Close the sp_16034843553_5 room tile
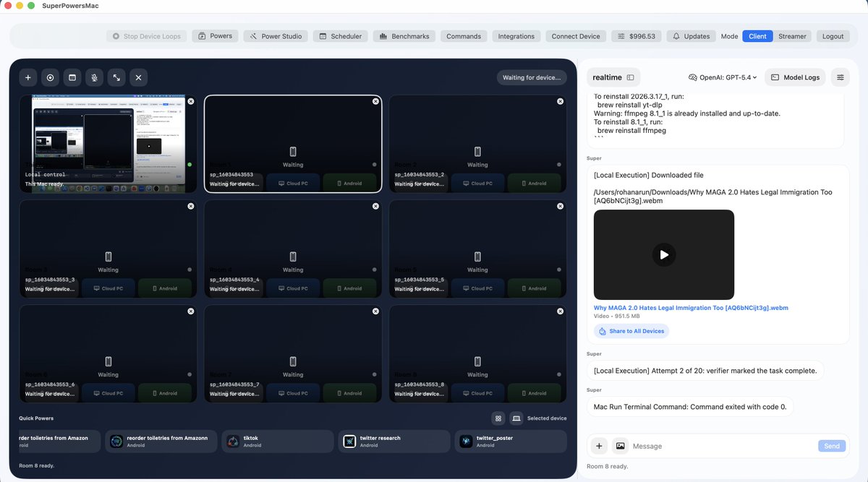Screen dimensions: 868x482 [x=561, y=207]
